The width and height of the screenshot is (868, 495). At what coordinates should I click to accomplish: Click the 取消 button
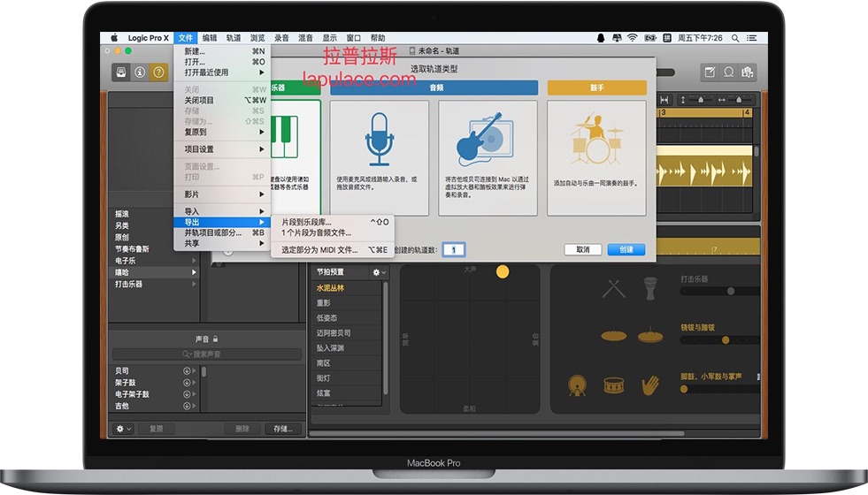[583, 249]
